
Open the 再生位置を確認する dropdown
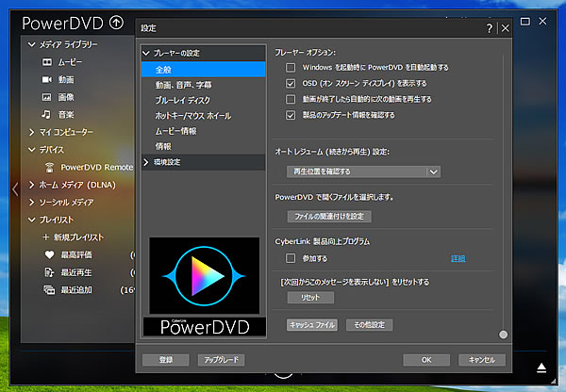(x=363, y=171)
